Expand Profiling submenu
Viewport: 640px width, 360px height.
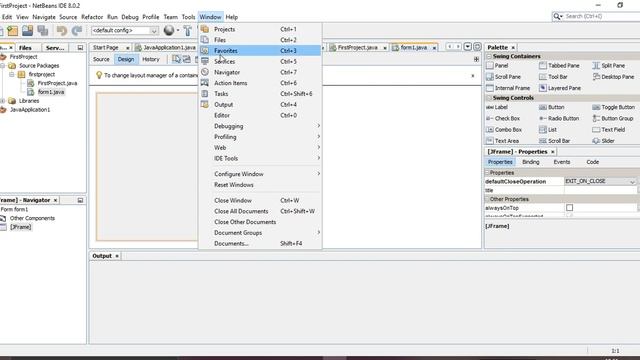[x=260, y=137]
